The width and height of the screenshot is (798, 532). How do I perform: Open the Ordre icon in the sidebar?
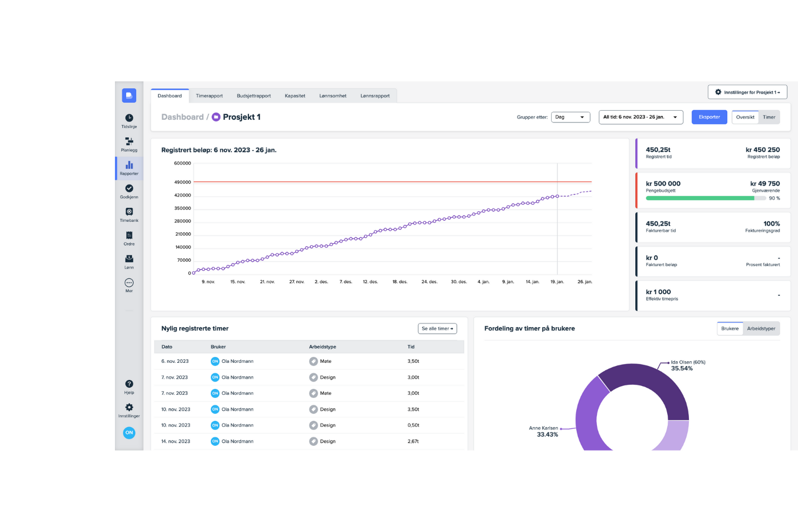[129, 235]
